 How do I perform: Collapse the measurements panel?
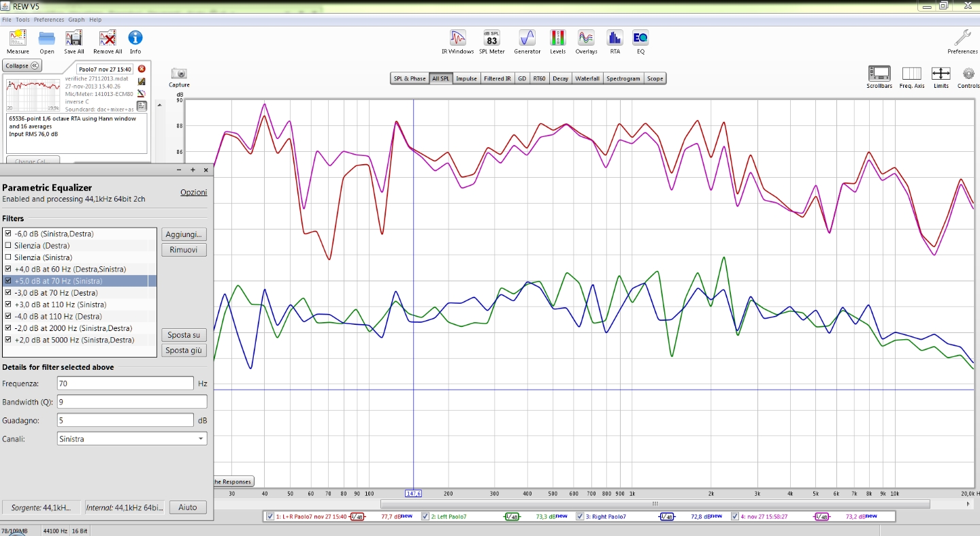22,66
